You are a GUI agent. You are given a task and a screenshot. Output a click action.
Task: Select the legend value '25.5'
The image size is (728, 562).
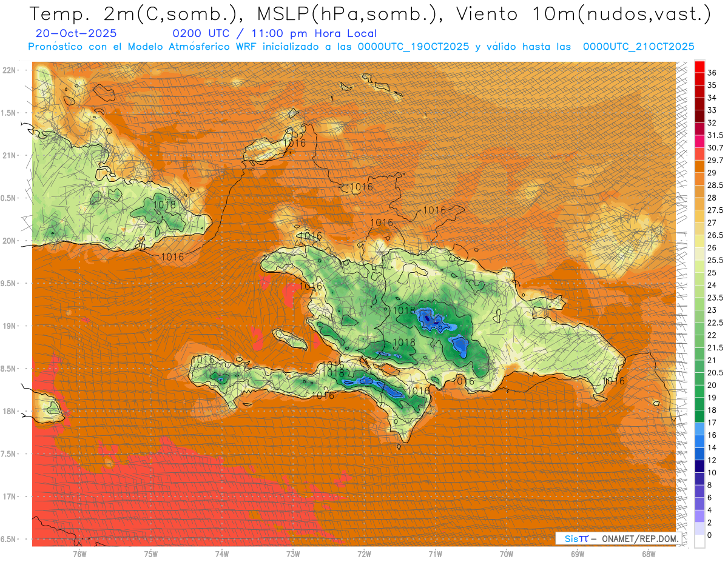coord(715,261)
